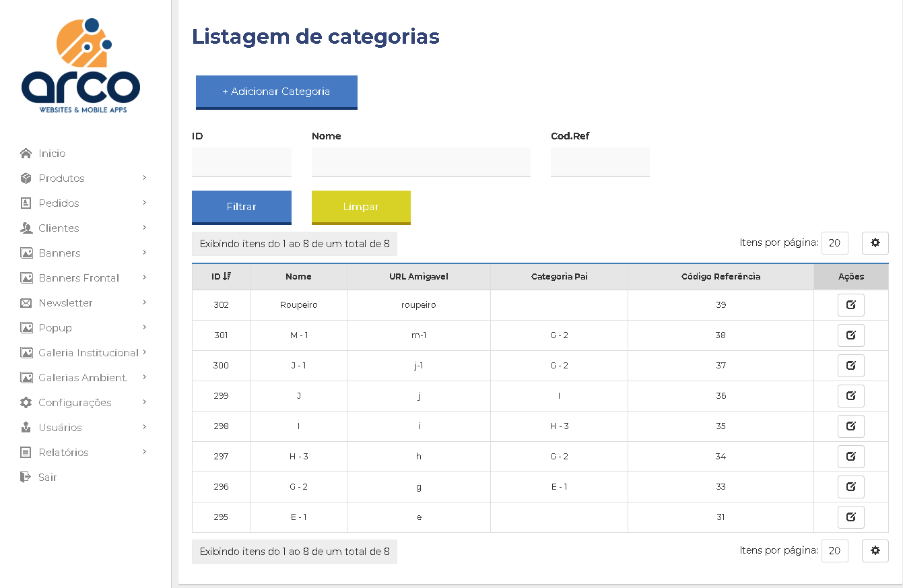Edit the G - 2 category row

click(x=851, y=487)
